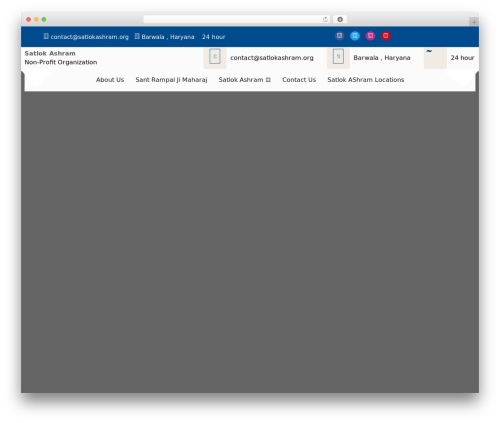Click the small location icon in blue bar
The image size is (500, 423).
pyautogui.click(x=137, y=36)
